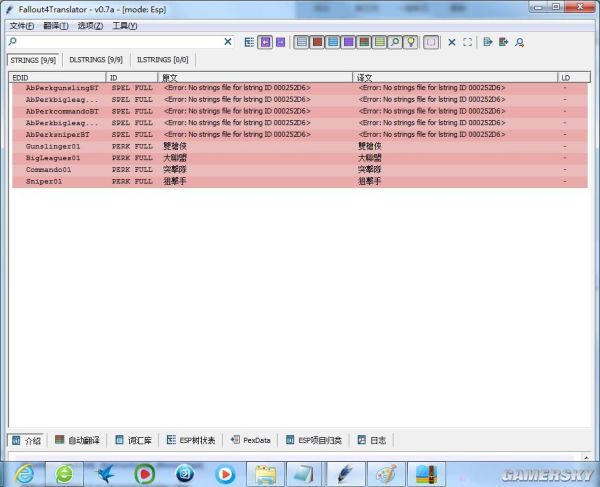Click the magnifier icon in search box
The width and height of the screenshot is (600, 487).
pos(13,41)
